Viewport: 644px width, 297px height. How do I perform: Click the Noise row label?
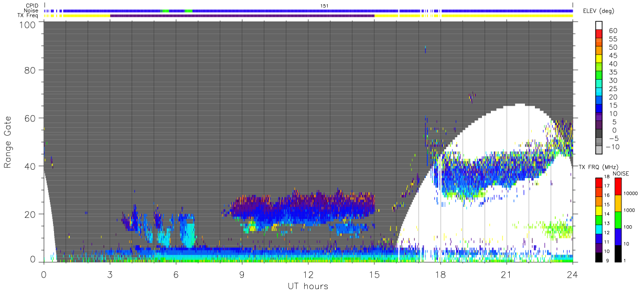point(31,10)
